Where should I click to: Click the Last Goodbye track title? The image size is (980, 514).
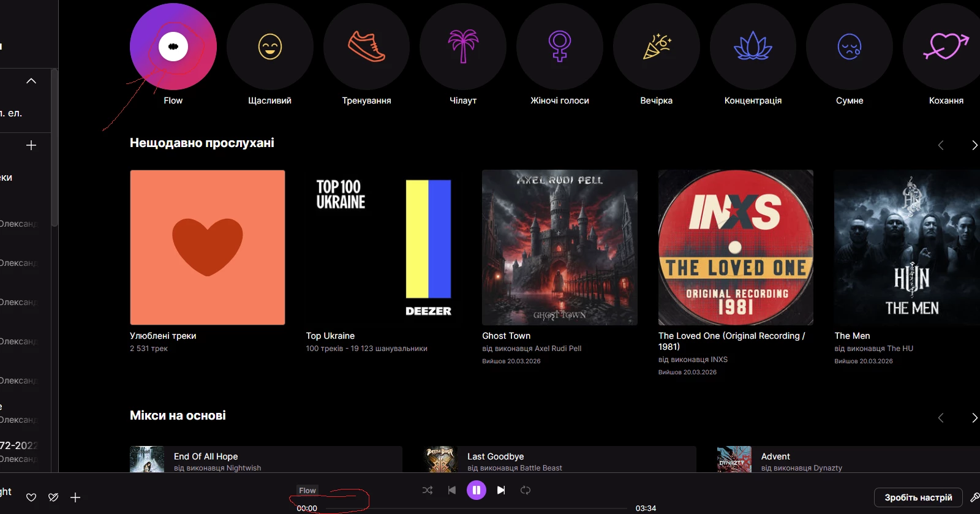[496, 456]
